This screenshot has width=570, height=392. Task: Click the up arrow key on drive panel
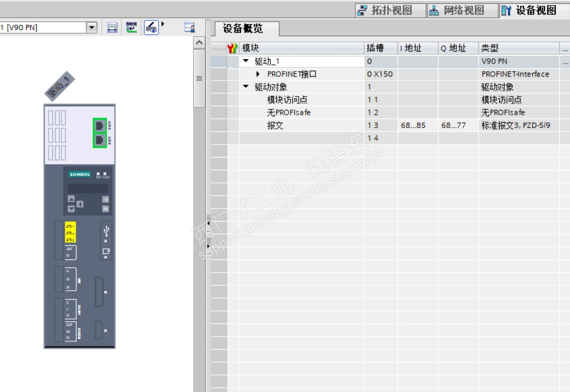[71, 198]
